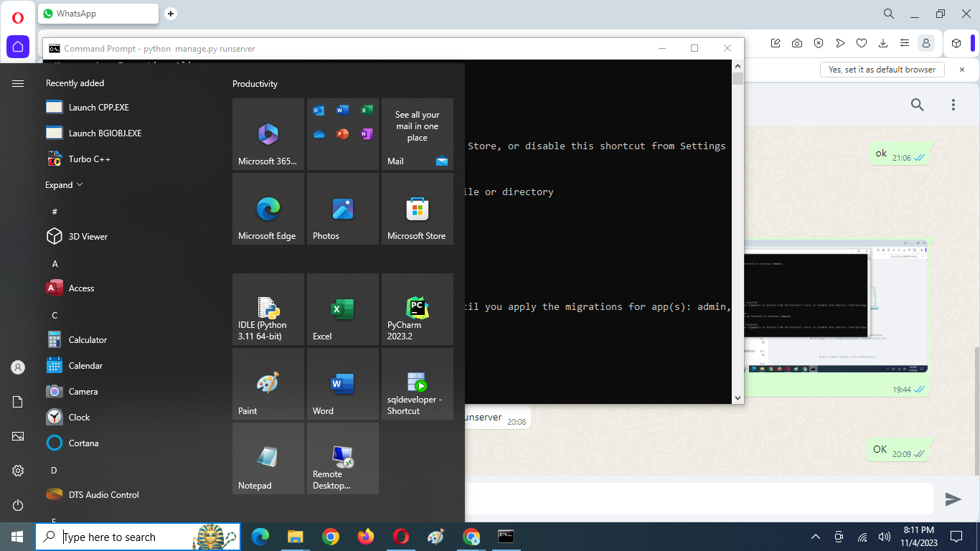This screenshot has height=551, width=980.
Task: Click the 'Type here to search' box
Action: point(122,537)
